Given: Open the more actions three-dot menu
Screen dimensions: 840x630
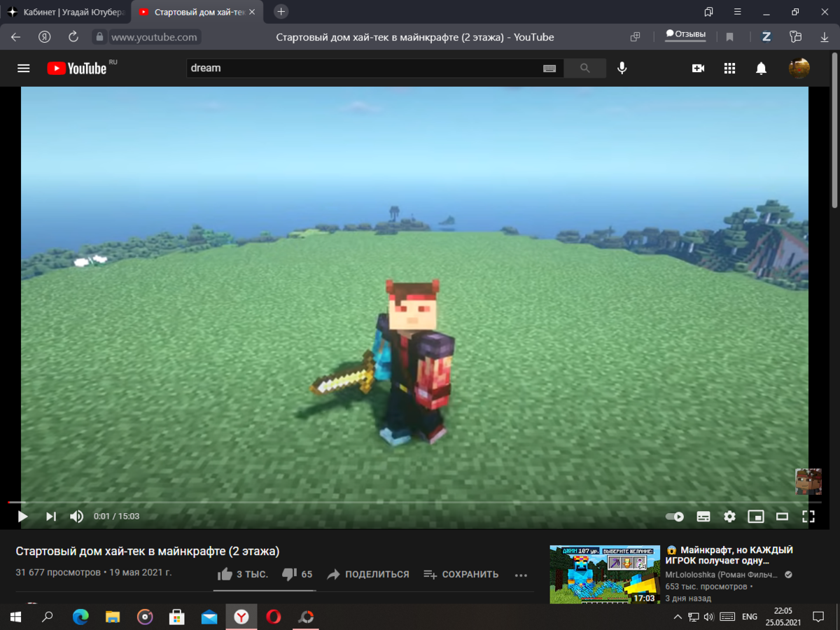Looking at the screenshot, I should (x=521, y=575).
